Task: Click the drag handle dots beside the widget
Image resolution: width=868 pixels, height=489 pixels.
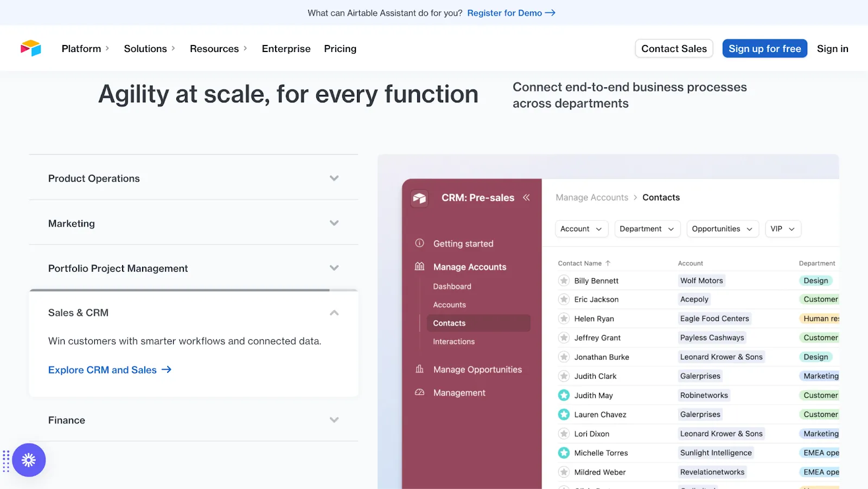Action: (6, 461)
